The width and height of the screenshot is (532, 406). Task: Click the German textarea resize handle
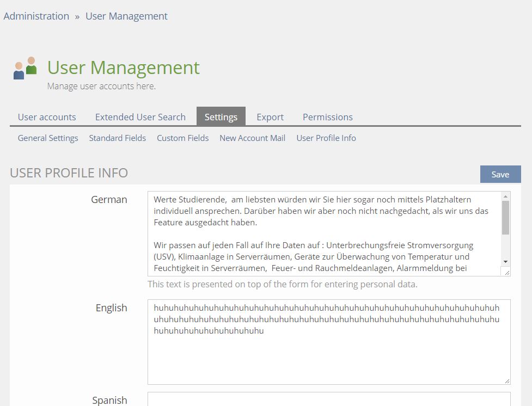506,272
